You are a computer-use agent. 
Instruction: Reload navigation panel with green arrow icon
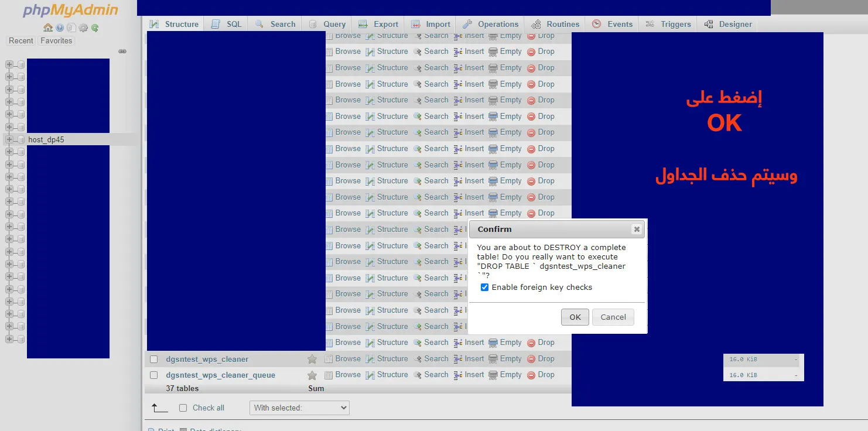(x=95, y=28)
